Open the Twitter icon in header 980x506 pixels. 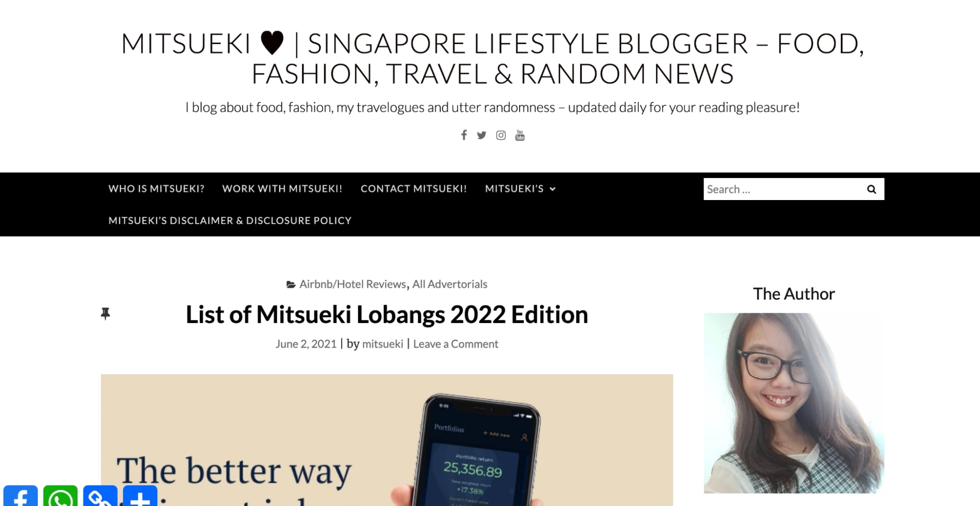click(481, 135)
